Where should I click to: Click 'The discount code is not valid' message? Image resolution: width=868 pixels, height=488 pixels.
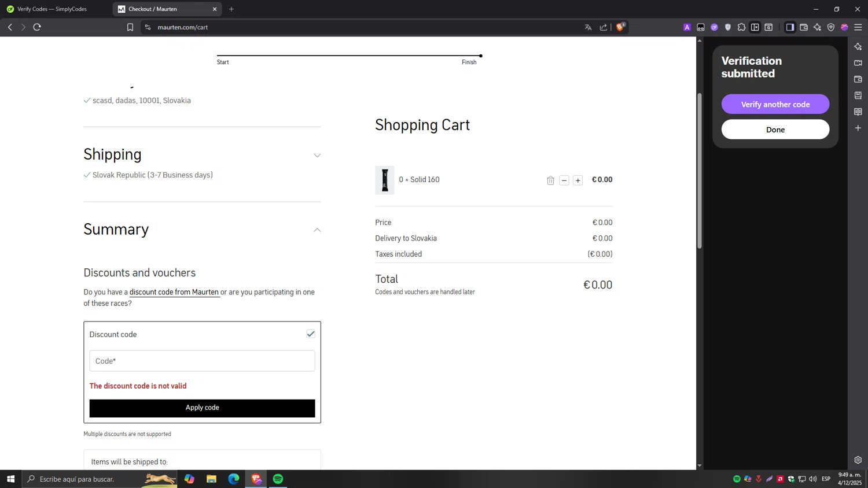tap(138, 386)
